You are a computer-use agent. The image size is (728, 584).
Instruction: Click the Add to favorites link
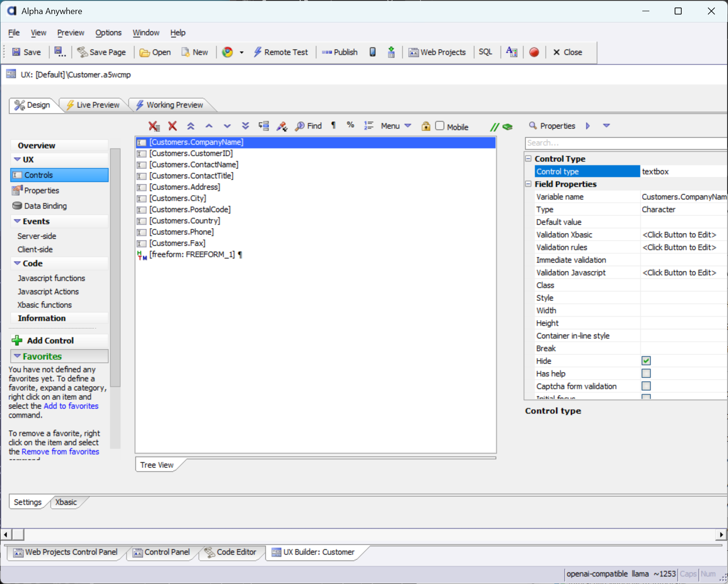pos(71,406)
